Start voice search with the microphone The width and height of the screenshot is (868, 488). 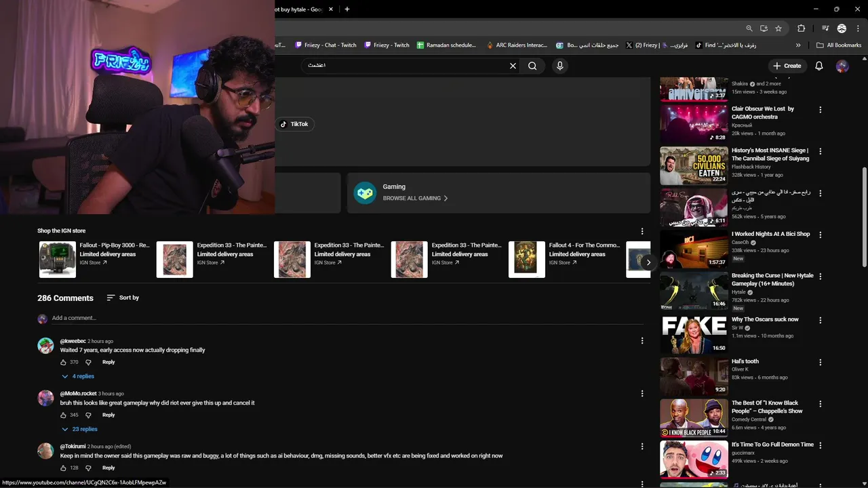(559, 66)
